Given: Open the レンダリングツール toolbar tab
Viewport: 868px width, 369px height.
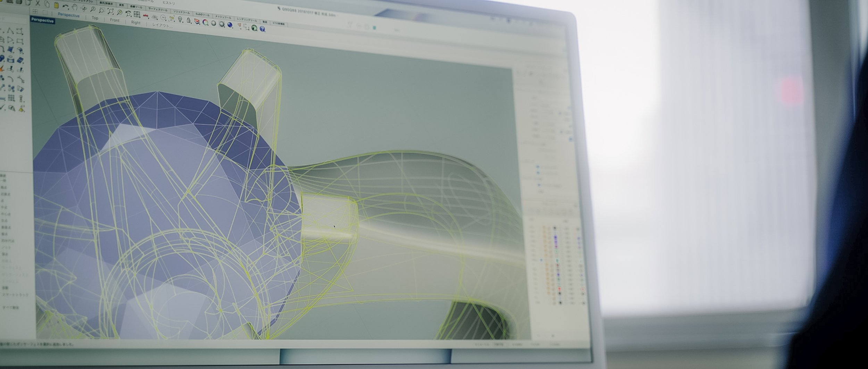Looking at the screenshot, I should [x=247, y=20].
